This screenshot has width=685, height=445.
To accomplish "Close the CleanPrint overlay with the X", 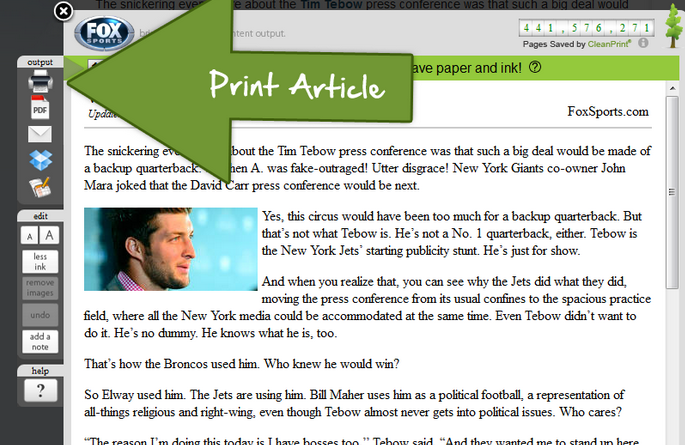I will point(64,11).
